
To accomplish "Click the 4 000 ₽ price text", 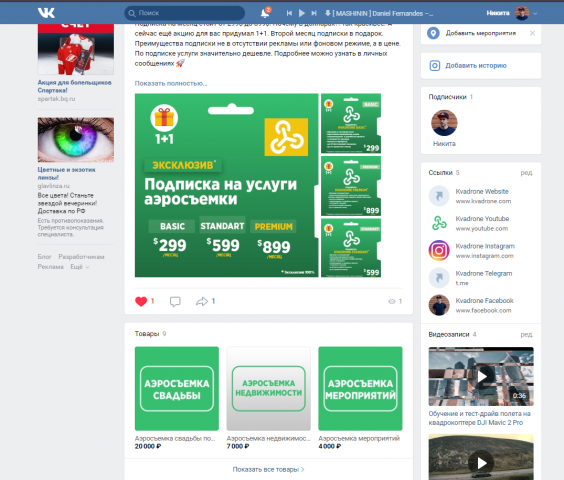I will tap(329, 446).
